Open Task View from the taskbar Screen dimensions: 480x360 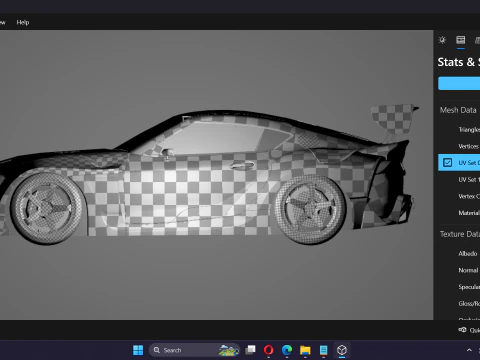click(250, 350)
